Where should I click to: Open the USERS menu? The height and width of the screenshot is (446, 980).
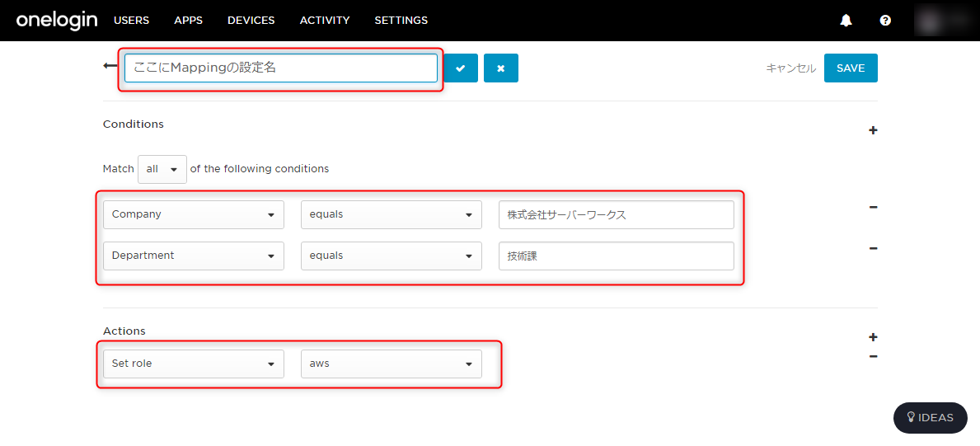[x=131, y=21]
